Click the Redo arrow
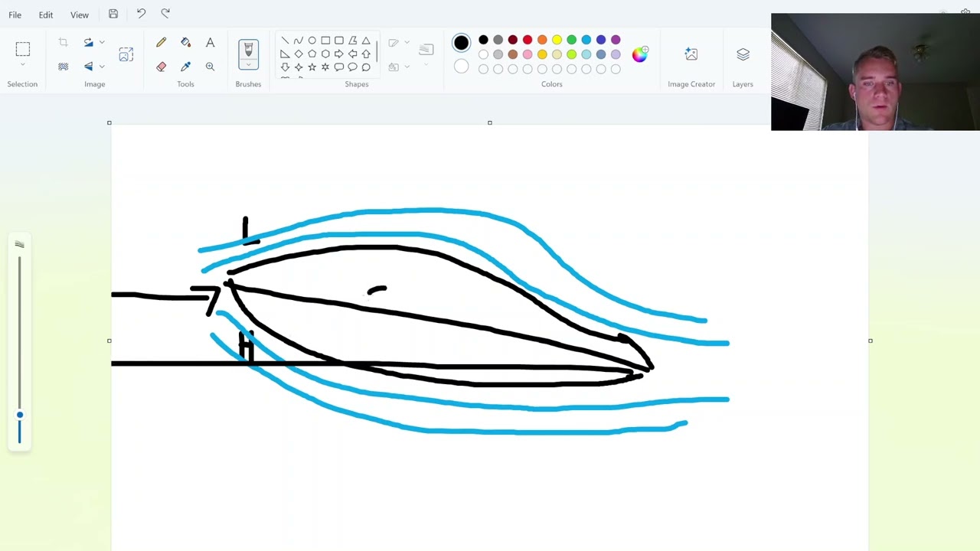Image resolution: width=980 pixels, height=551 pixels. pyautogui.click(x=165, y=14)
